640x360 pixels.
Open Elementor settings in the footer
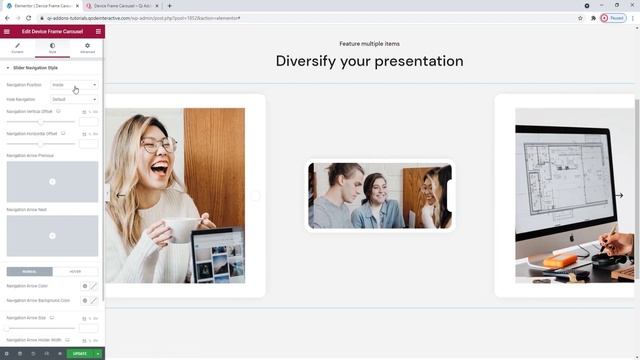tap(7, 353)
